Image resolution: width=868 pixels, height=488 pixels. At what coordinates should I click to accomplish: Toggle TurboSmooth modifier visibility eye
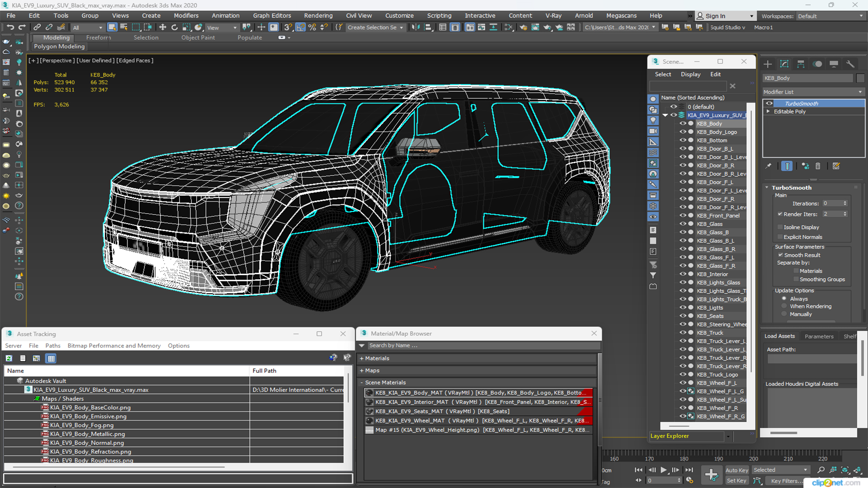[x=769, y=103]
